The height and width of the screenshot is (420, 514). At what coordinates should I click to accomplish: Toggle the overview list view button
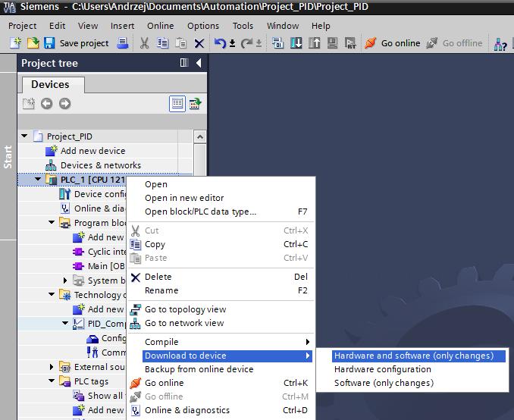coord(177,104)
